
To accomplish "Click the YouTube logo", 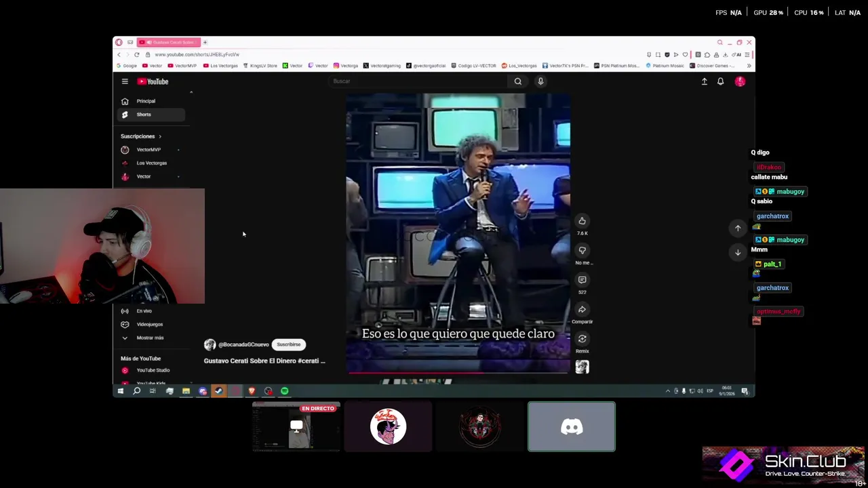I will pyautogui.click(x=153, y=81).
